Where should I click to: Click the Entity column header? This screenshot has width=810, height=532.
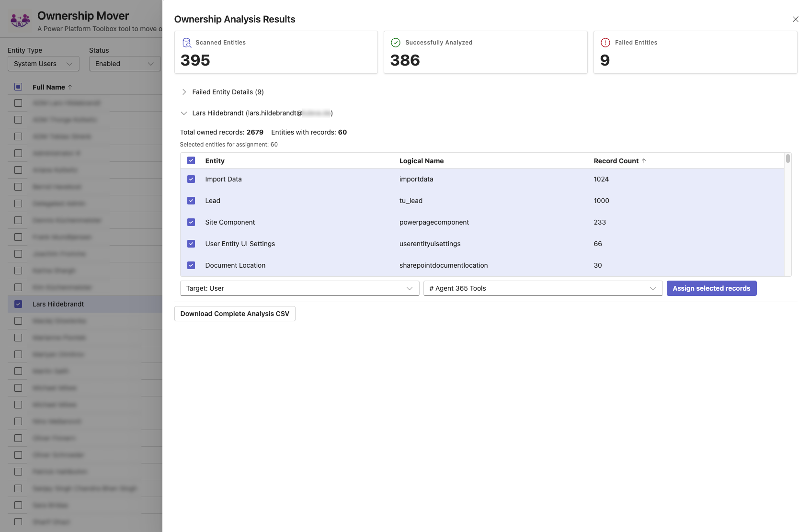click(x=215, y=161)
